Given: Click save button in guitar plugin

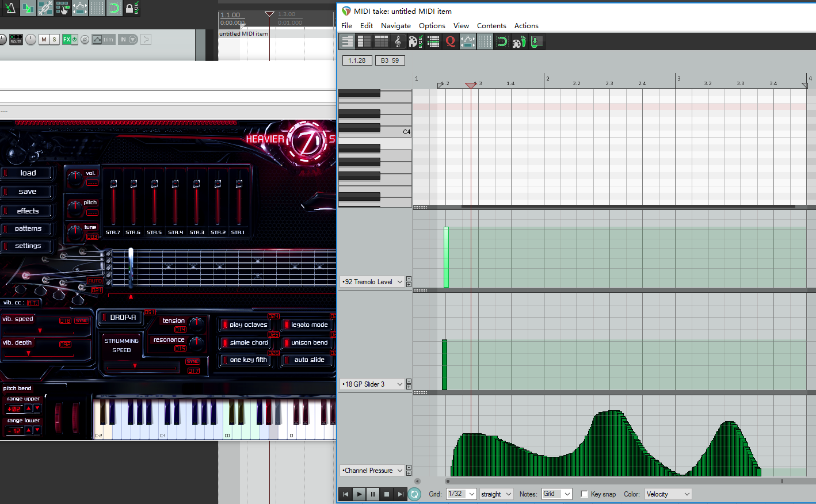Looking at the screenshot, I should click(28, 192).
